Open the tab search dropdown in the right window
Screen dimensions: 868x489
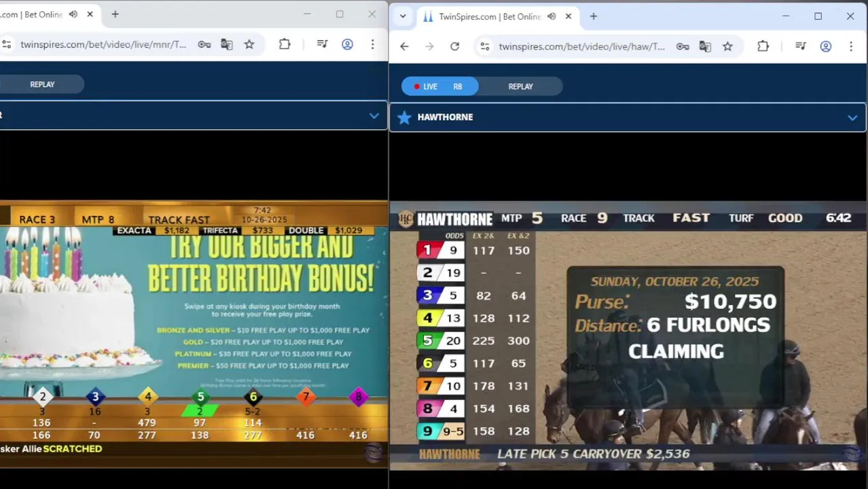tap(403, 16)
